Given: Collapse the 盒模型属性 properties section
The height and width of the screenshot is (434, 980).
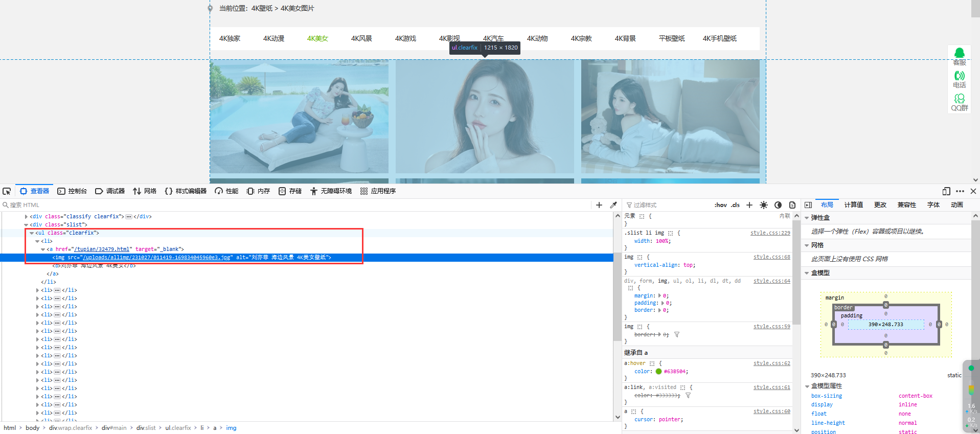Looking at the screenshot, I should point(807,386).
